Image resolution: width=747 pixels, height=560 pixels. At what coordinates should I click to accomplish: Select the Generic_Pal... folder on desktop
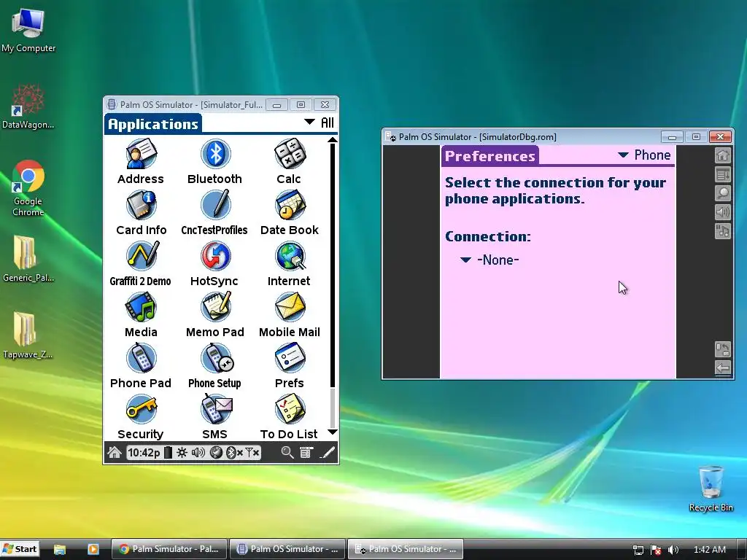coord(28,260)
